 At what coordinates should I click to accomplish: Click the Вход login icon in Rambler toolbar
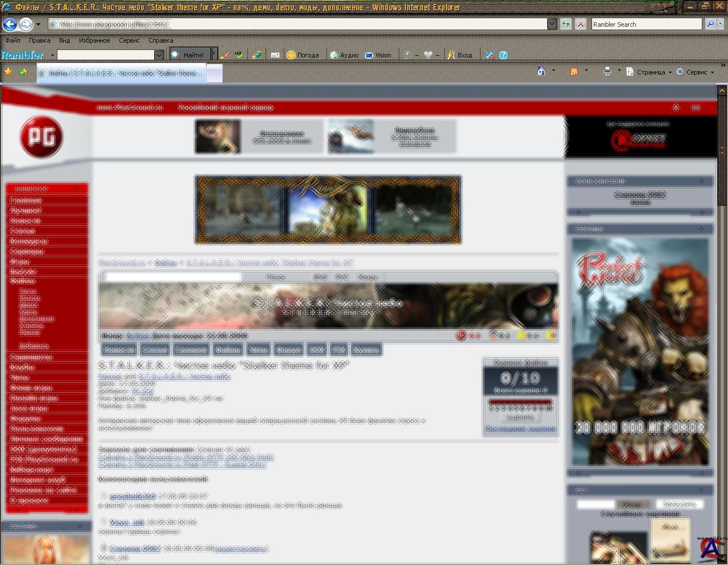[x=460, y=55]
